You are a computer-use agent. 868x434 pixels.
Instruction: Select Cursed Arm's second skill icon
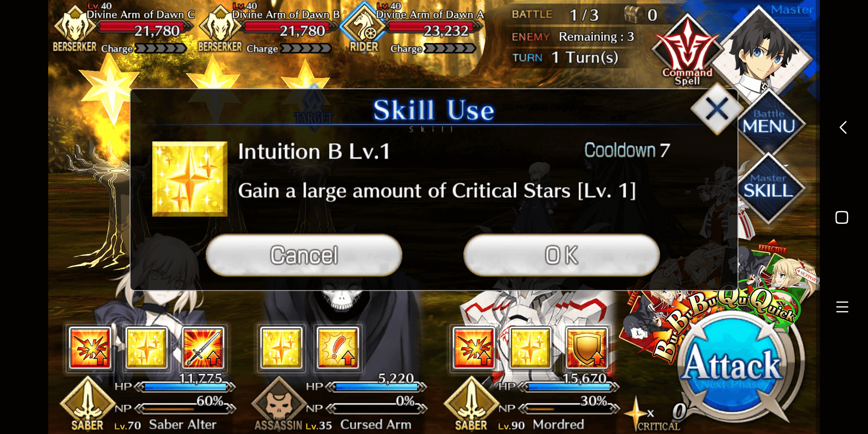coord(338,348)
